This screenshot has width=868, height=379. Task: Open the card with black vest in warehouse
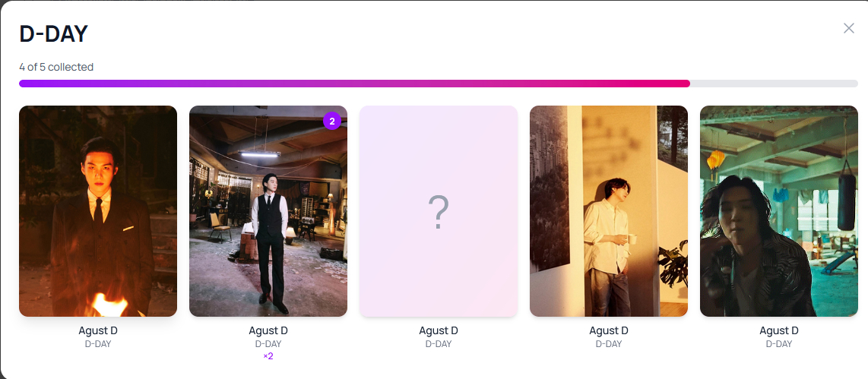(x=268, y=211)
